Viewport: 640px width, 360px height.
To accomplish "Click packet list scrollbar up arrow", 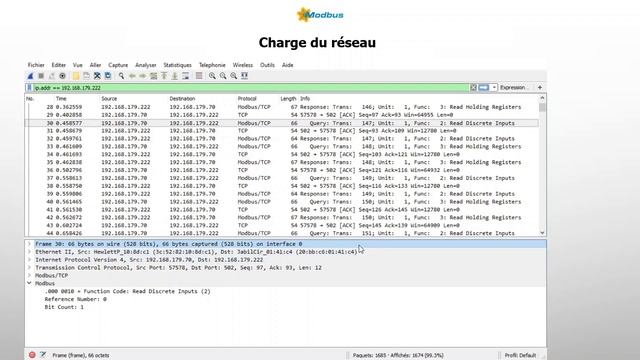I will [542, 98].
